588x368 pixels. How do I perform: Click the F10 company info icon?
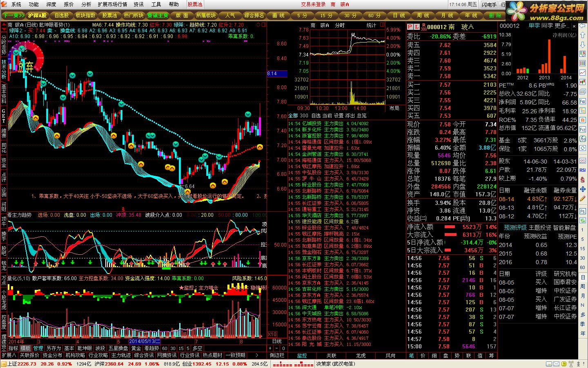tap(583, 101)
